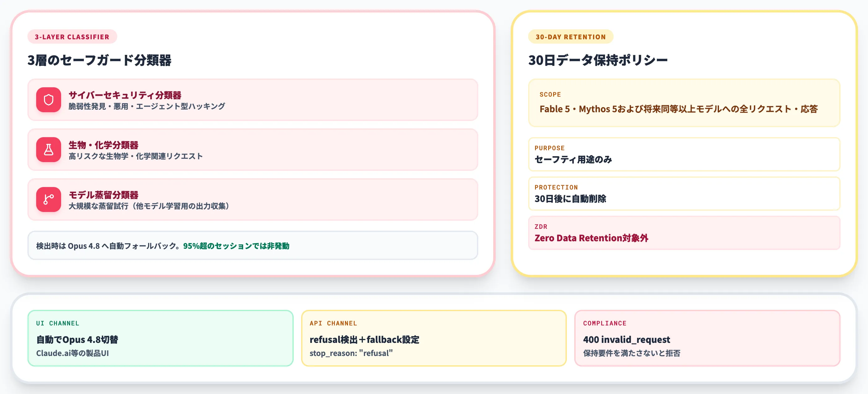Select the 30-DAY RETENTION badge
The image size is (868, 394).
pos(571,37)
